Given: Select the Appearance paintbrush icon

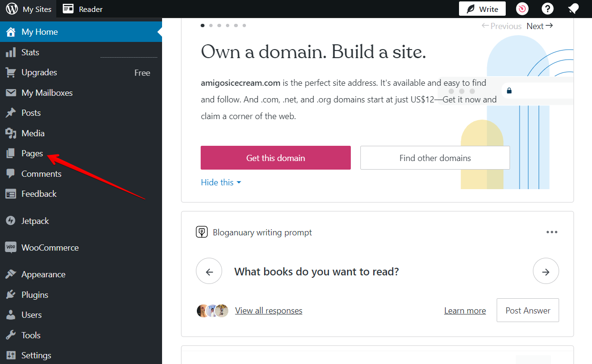Looking at the screenshot, I should (x=10, y=274).
